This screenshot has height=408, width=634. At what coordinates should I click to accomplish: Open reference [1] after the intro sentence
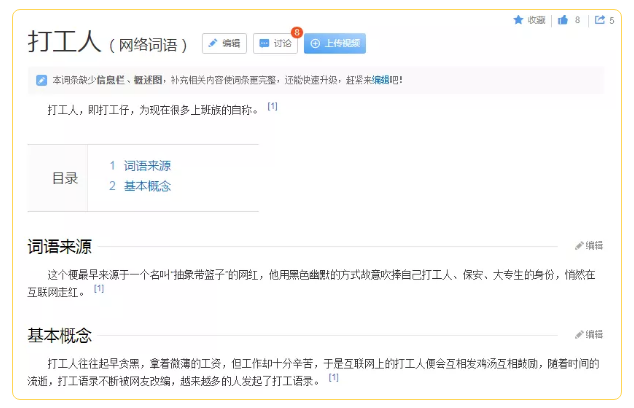pos(272,106)
